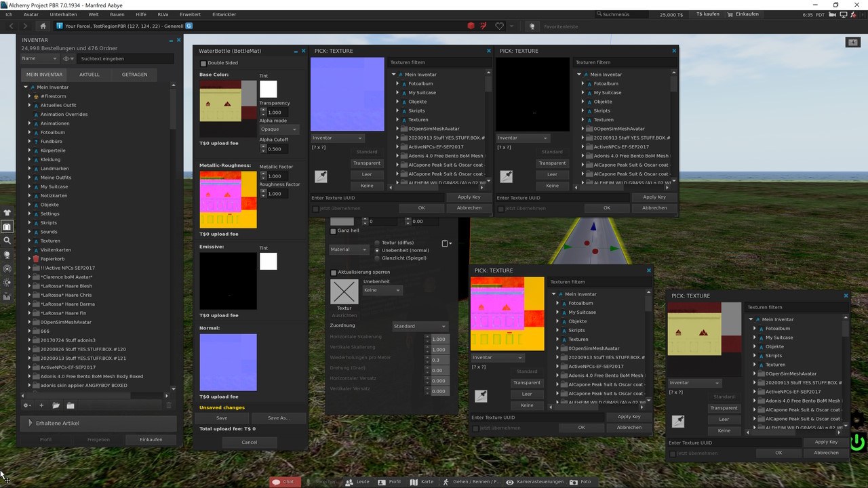Screen dimensions: 868x488
Task: Enable the Double Sided checkbox
Action: (x=203, y=63)
